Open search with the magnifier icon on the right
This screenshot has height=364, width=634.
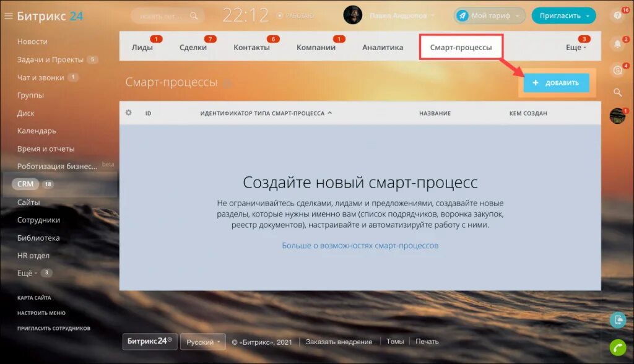(617, 91)
